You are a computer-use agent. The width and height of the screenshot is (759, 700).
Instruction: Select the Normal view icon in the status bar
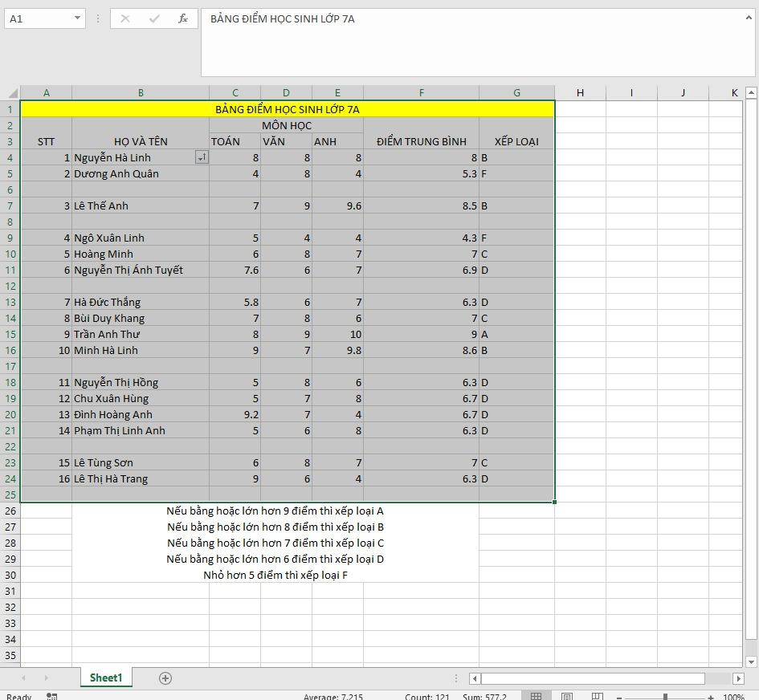coord(536,695)
